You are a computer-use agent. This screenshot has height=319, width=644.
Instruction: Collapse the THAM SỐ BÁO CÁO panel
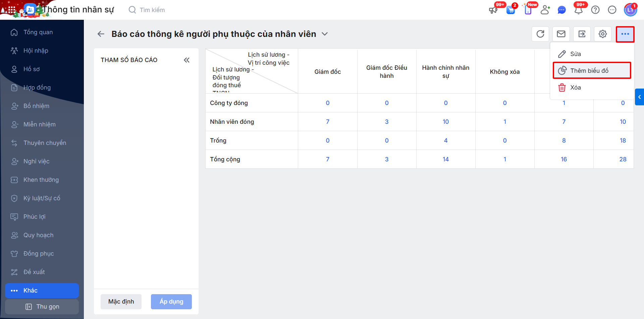(187, 60)
